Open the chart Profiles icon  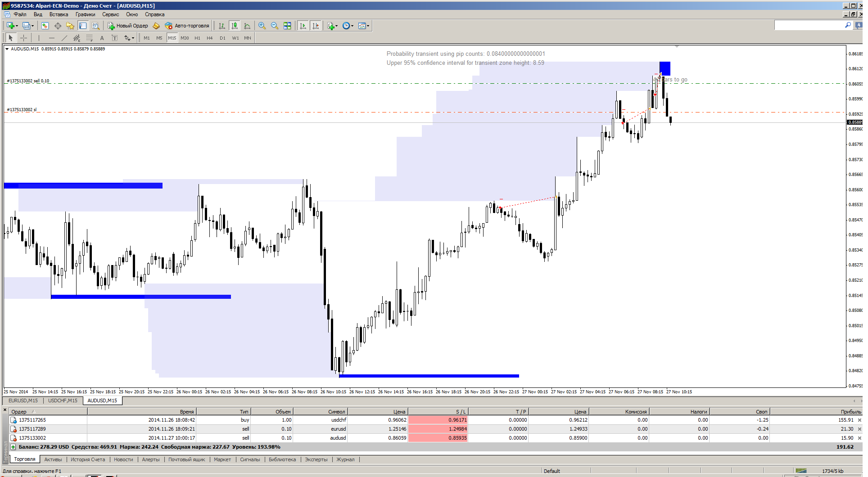click(x=27, y=26)
